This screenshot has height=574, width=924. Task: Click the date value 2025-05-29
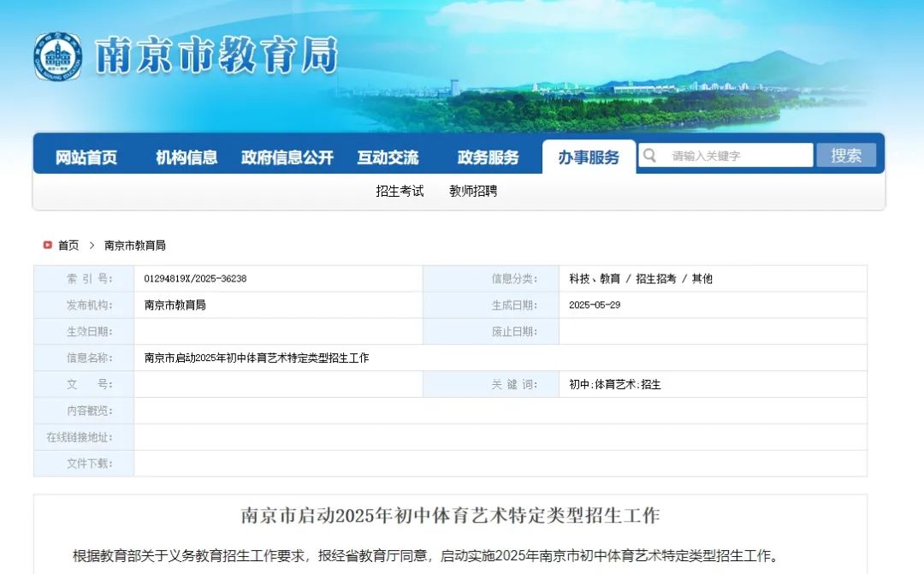click(595, 305)
